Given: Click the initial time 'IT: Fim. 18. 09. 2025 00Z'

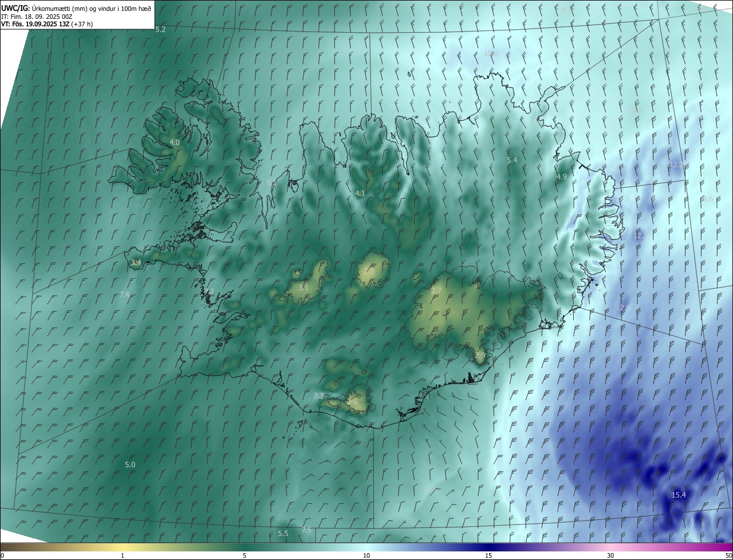Looking at the screenshot, I should 36,17.
